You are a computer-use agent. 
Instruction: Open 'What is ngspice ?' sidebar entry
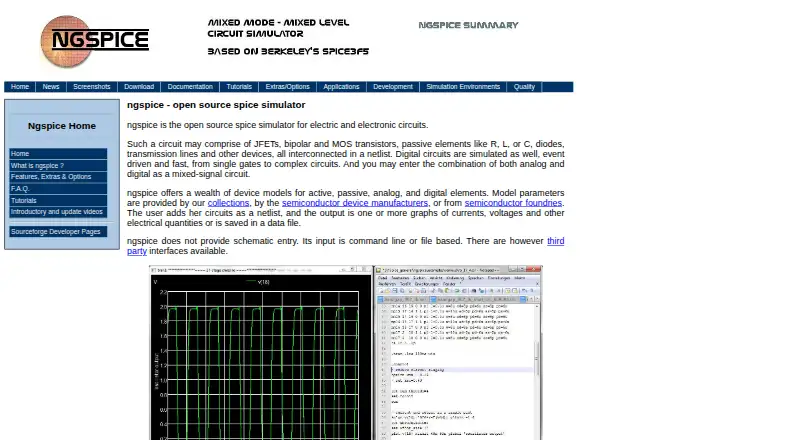[x=58, y=165]
